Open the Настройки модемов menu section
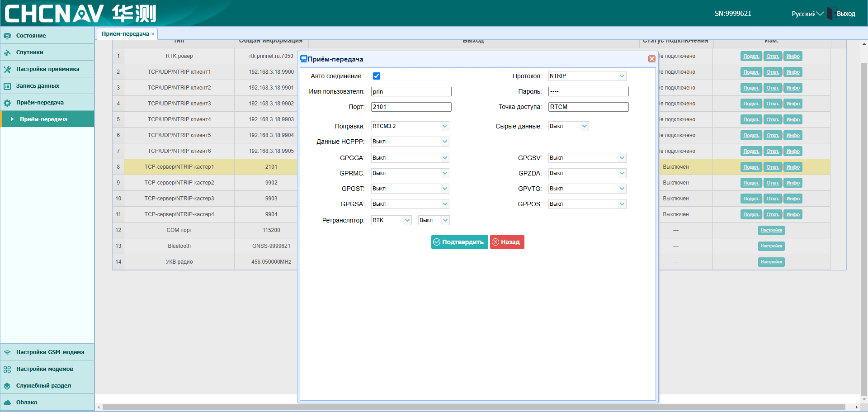The image size is (868, 412). point(47,369)
